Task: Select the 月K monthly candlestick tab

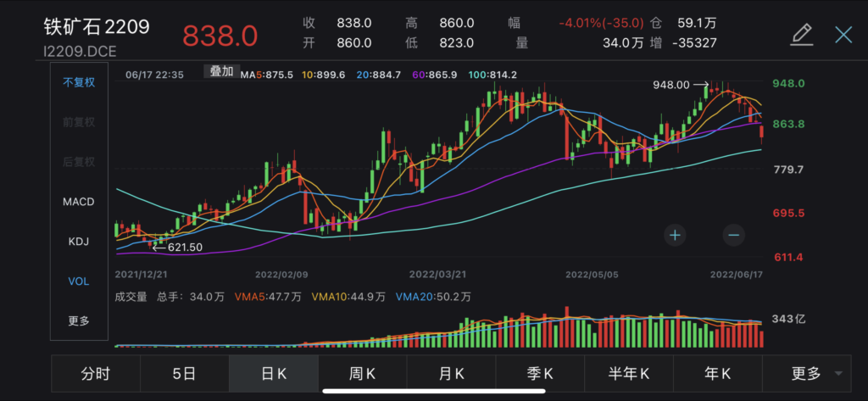Action: (451, 374)
